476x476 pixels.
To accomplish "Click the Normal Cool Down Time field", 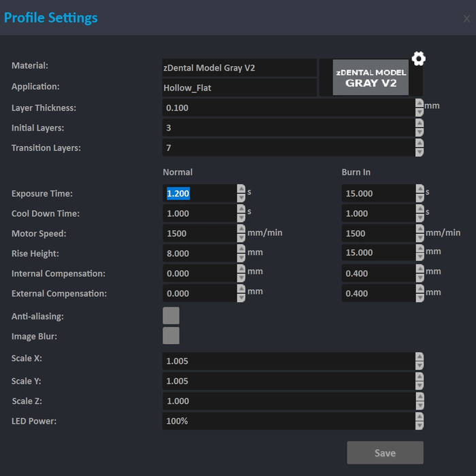I will 199,214.
